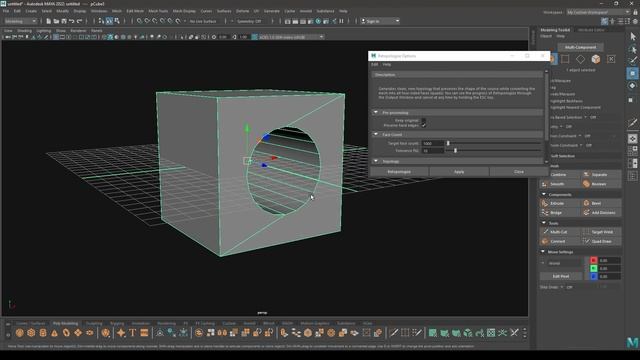Collapse the Move Settings section

coord(543,252)
